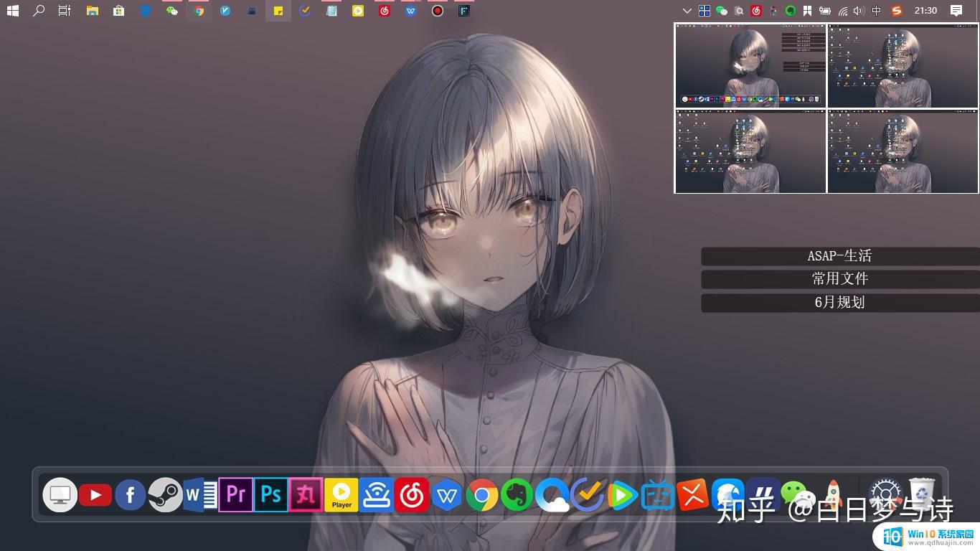This screenshot has height=551, width=980.
Task: Launch Steam from the dock
Action: tap(166, 495)
